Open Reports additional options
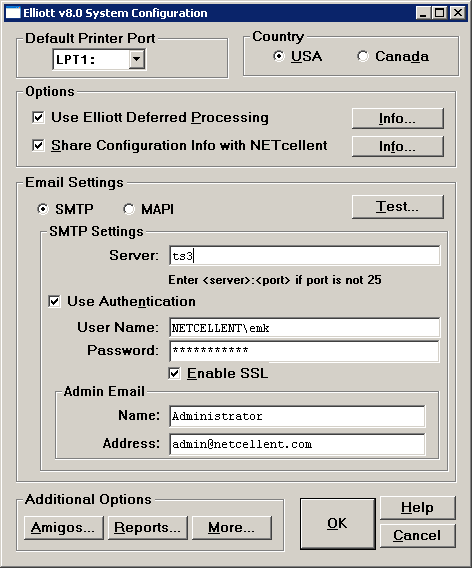 click(x=147, y=528)
